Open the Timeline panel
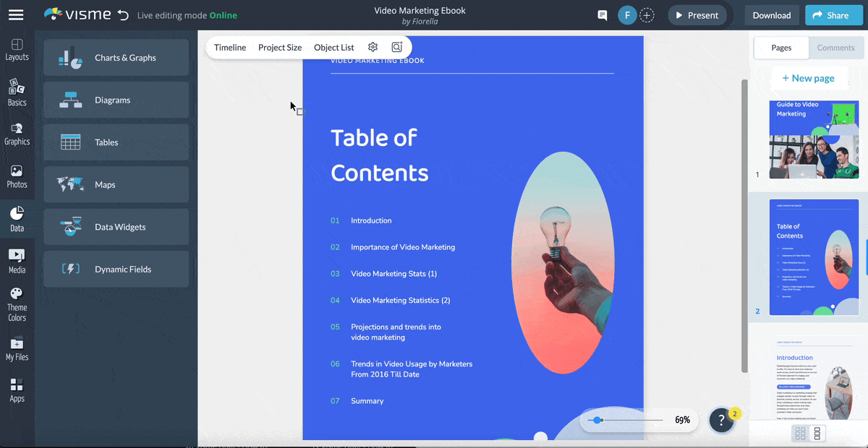Screen dimensions: 868x448 pyautogui.click(x=230, y=47)
